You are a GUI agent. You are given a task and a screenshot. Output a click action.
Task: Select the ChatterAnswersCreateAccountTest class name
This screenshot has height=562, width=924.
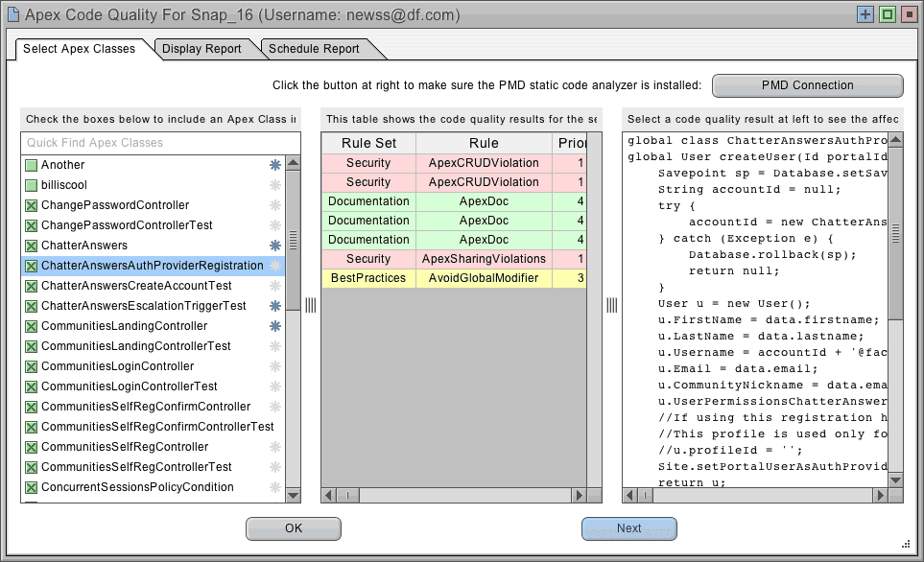pos(136,286)
